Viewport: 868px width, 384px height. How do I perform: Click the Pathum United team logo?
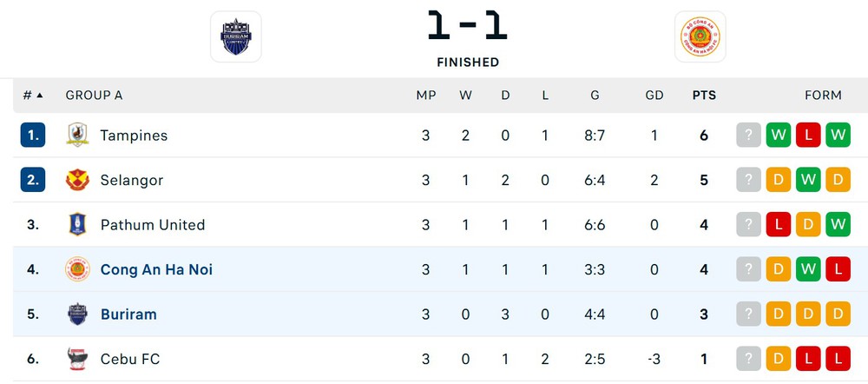(77, 224)
